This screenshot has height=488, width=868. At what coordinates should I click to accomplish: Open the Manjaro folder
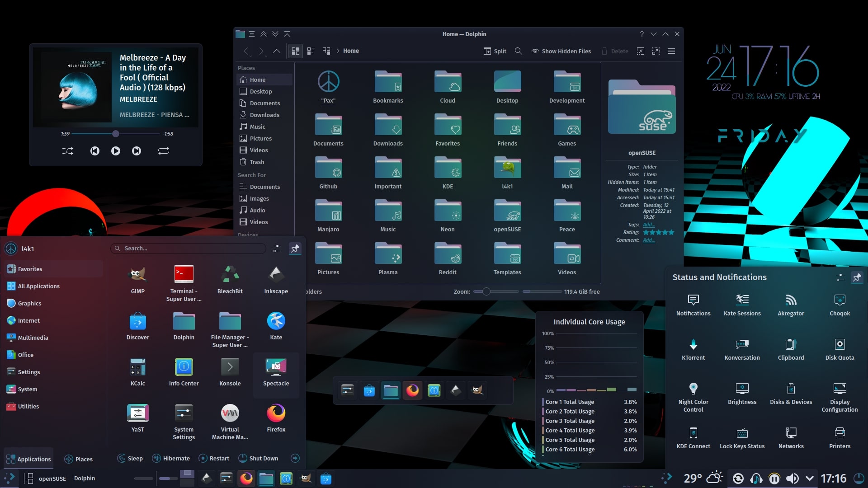329,216
